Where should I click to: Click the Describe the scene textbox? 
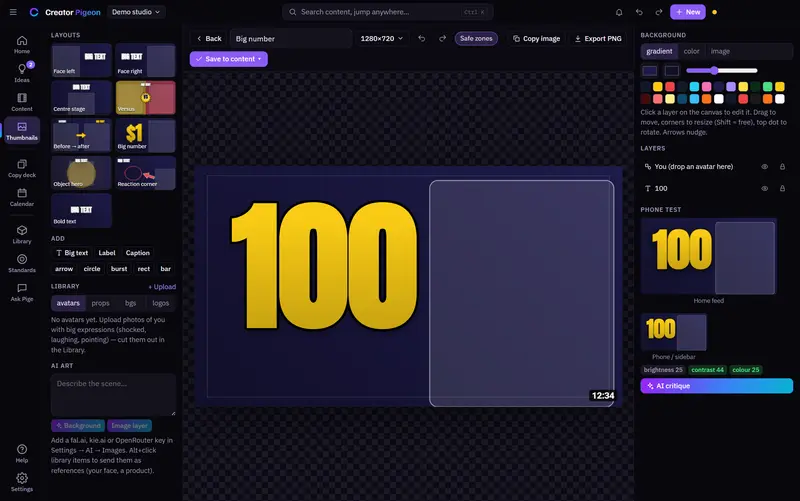coord(113,394)
